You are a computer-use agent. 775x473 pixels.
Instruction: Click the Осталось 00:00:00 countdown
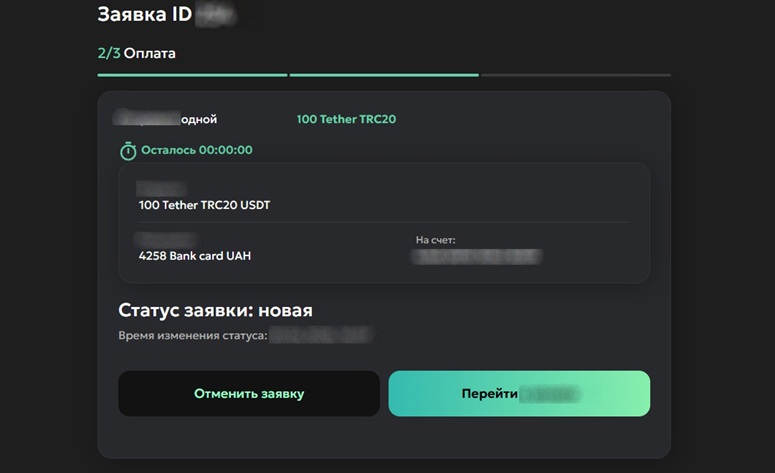coord(197,151)
